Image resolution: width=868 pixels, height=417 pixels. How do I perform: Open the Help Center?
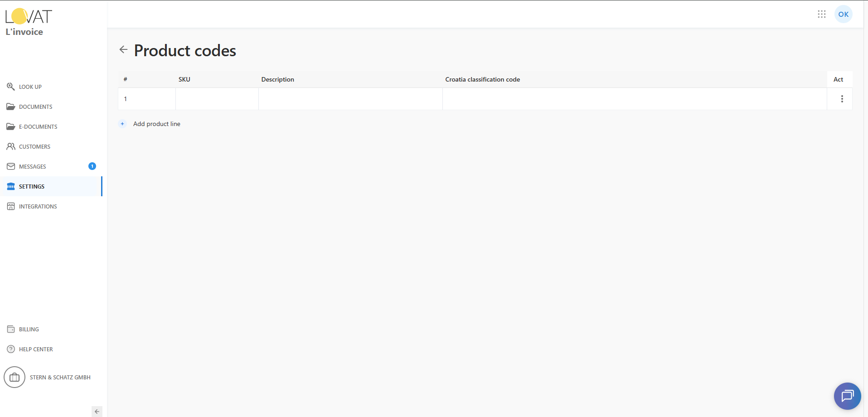click(x=36, y=349)
